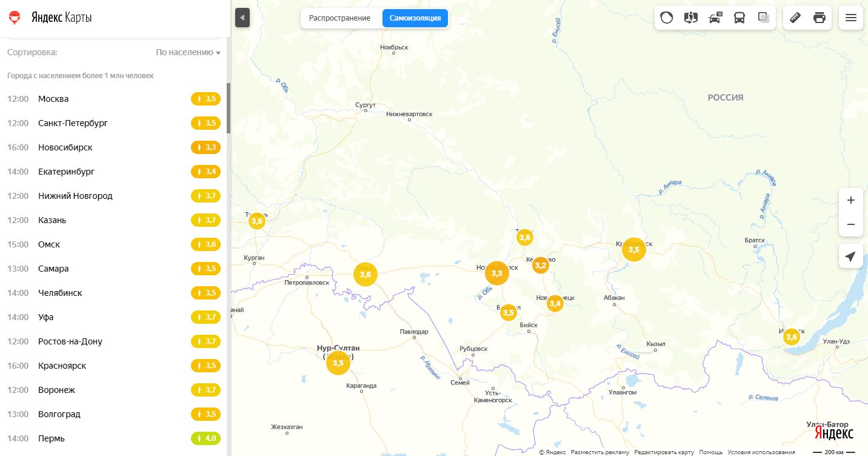Switch to the Распространение tab

339,18
